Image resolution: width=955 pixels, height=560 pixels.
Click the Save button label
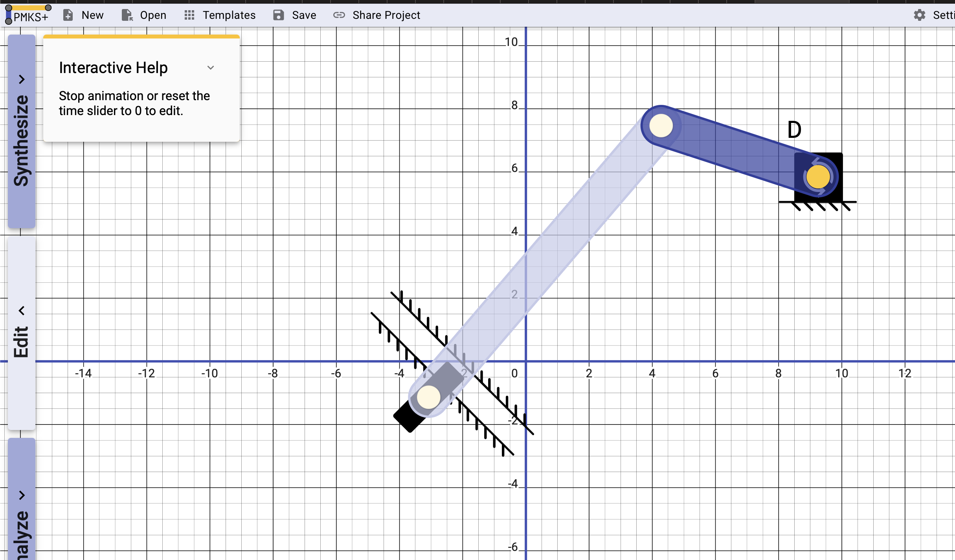point(304,15)
